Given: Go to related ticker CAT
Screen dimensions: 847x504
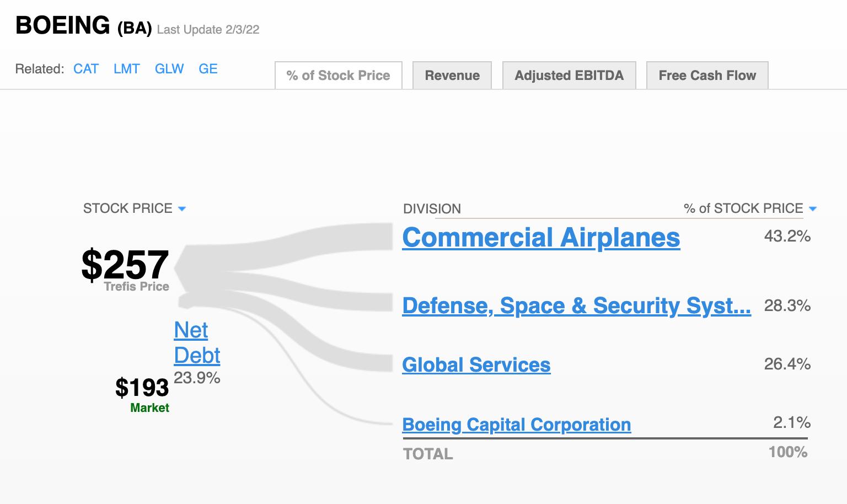Looking at the screenshot, I should [86, 69].
